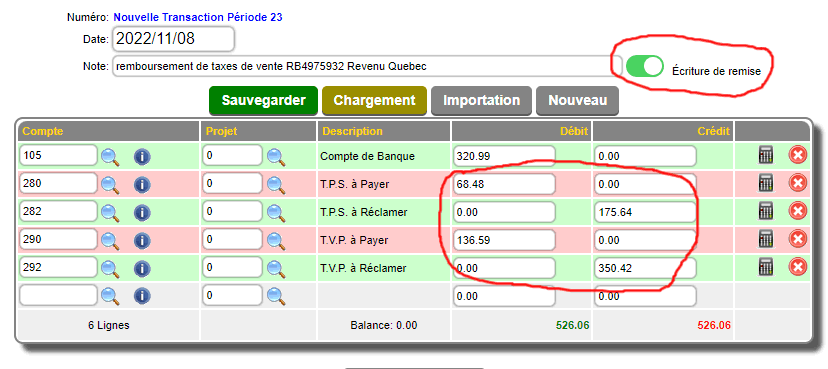Focus the empty account field in last row
Screen dimensions: 828x369
[x=59, y=296]
